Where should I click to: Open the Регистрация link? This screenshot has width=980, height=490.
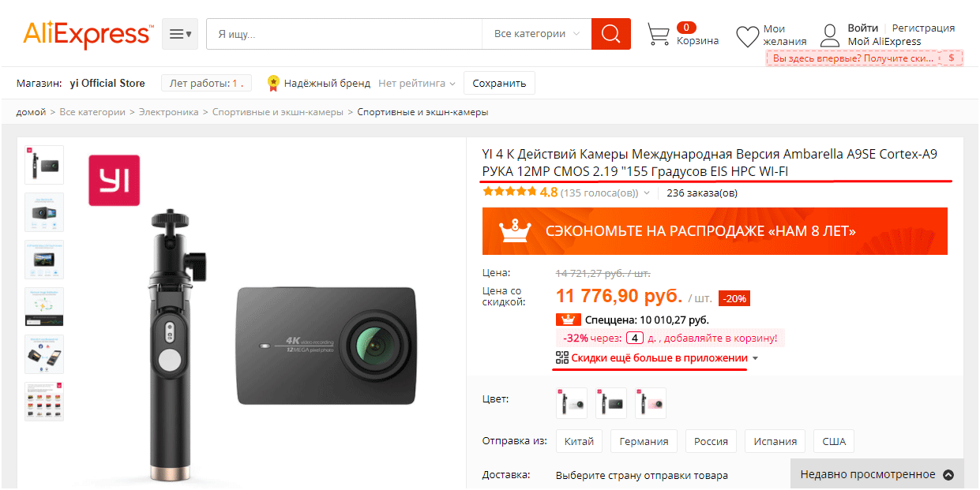923,28
